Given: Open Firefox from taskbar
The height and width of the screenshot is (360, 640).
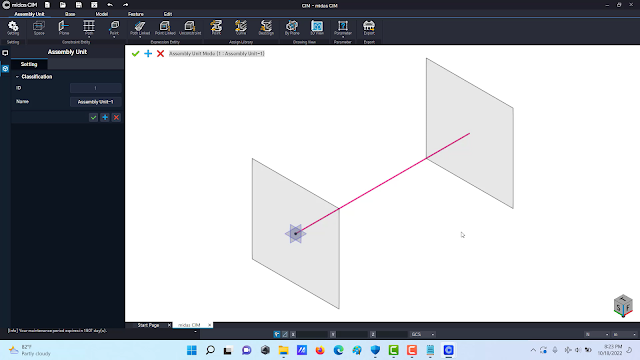Looking at the screenshot, I should point(320,350).
